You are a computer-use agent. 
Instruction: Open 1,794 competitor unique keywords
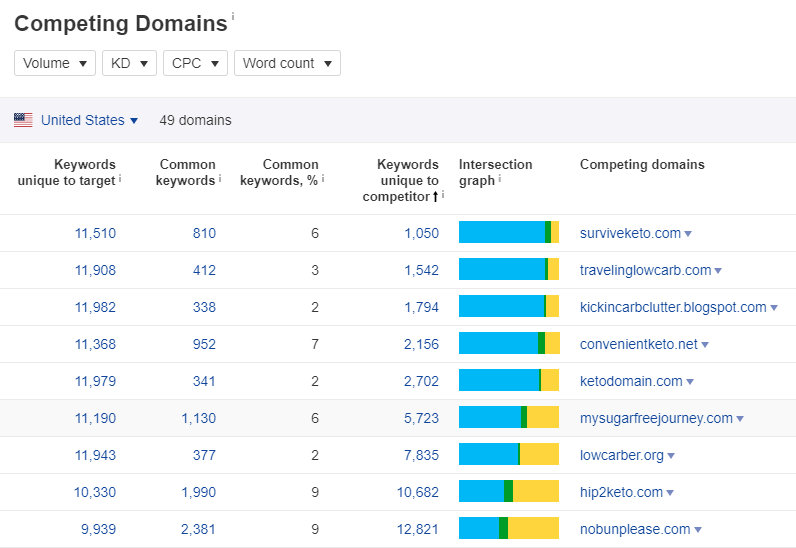click(x=421, y=307)
